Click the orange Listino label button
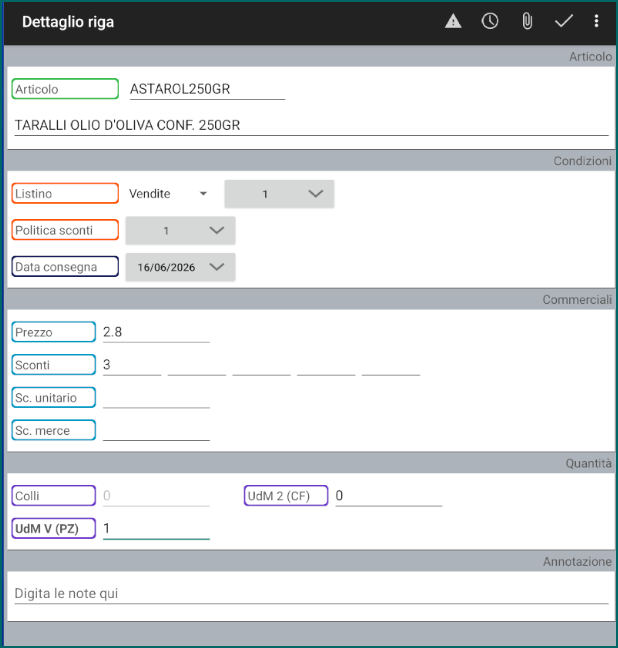This screenshot has width=618, height=648. [65, 193]
